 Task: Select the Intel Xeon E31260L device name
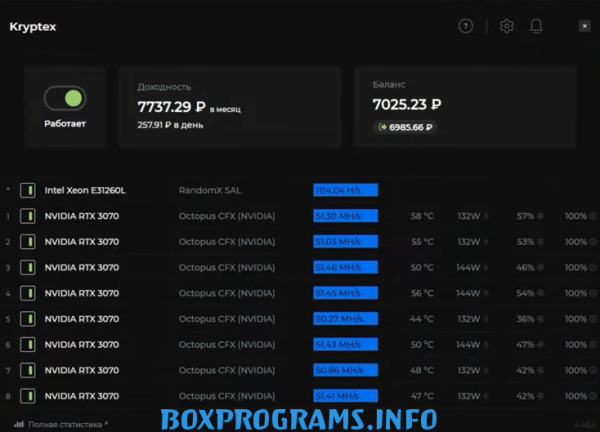coord(85,190)
